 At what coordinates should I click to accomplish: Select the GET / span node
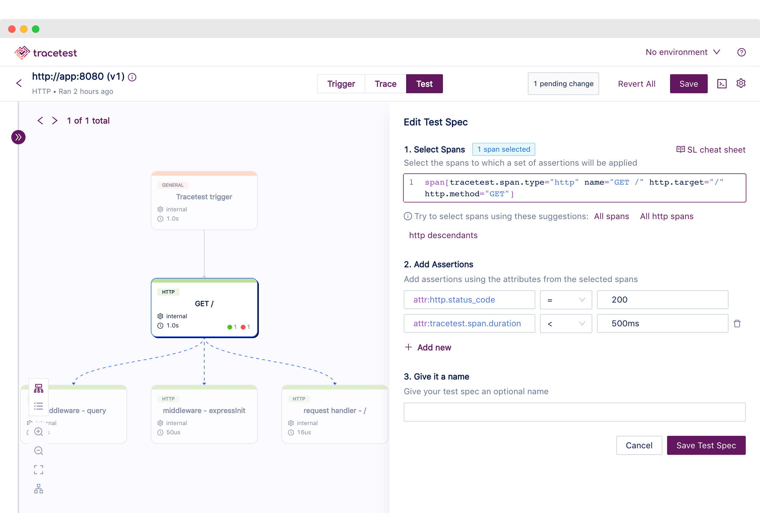[204, 308]
